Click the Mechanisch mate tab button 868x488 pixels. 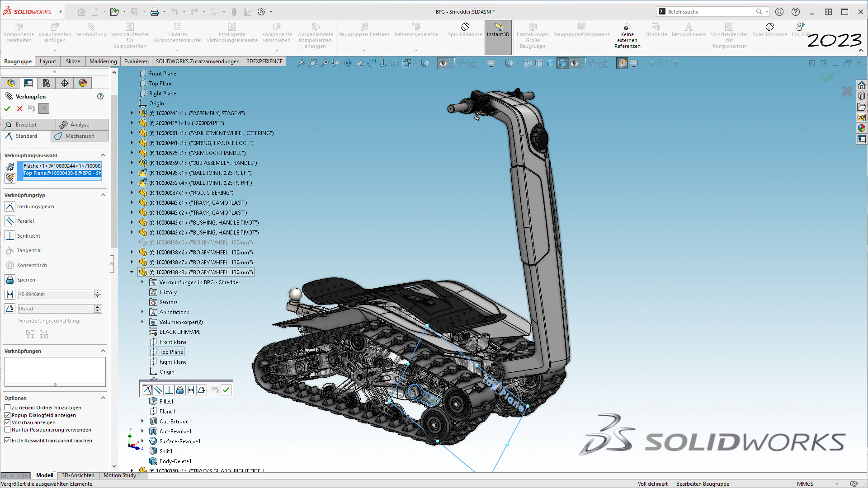pos(80,136)
